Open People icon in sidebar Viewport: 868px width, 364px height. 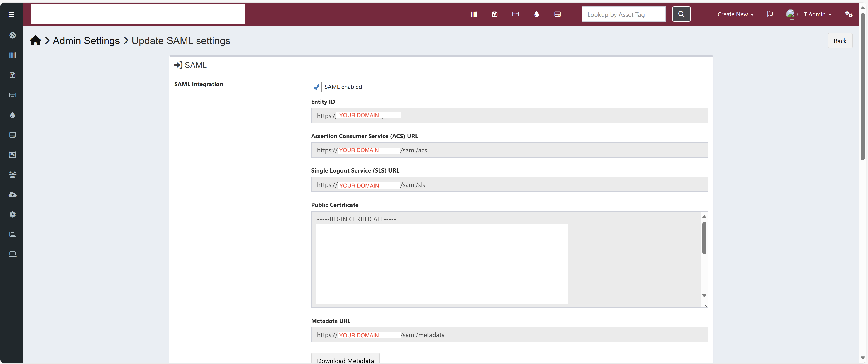(12, 175)
